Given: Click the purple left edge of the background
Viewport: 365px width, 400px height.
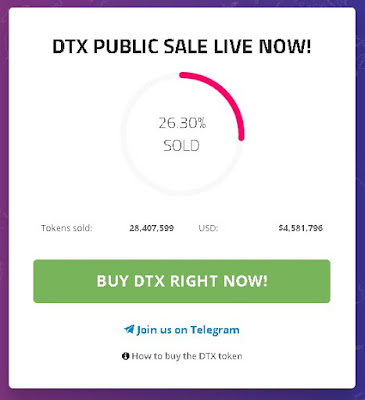Looking at the screenshot, I should (4, 200).
